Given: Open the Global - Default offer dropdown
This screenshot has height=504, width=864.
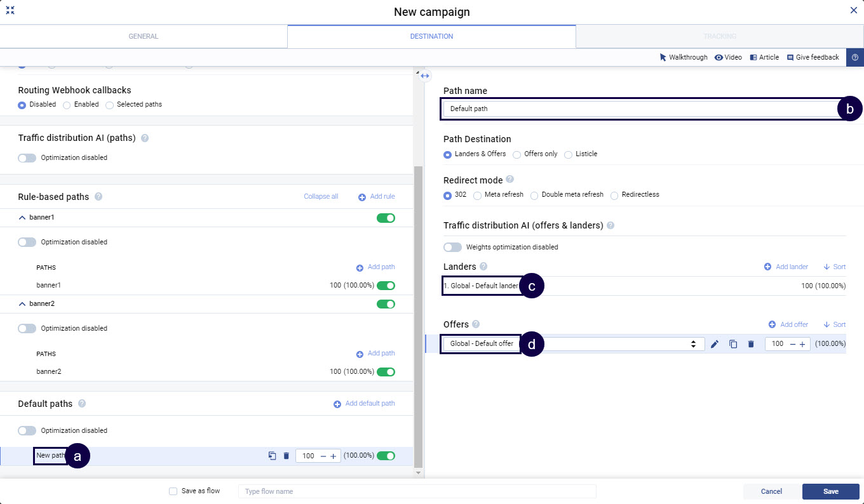Looking at the screenshot, I should coord(693,344).
